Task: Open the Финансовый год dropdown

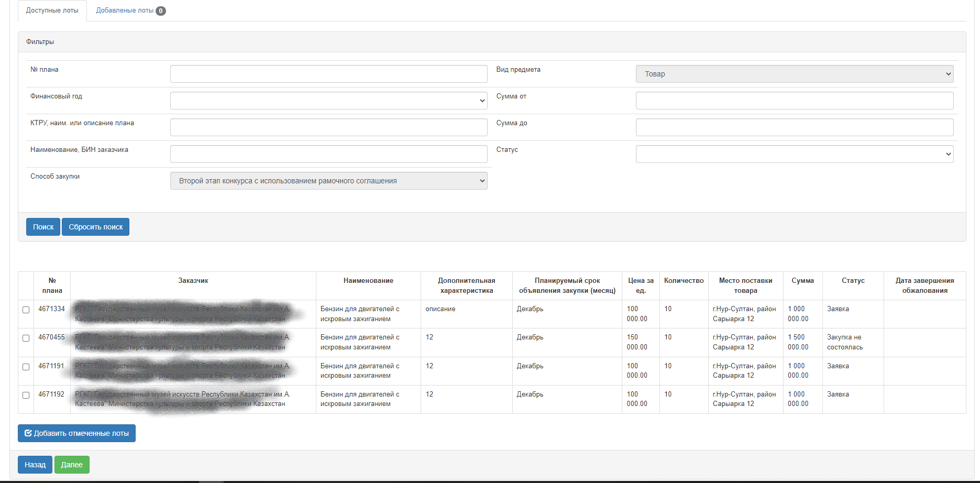Action: point(328,101)
